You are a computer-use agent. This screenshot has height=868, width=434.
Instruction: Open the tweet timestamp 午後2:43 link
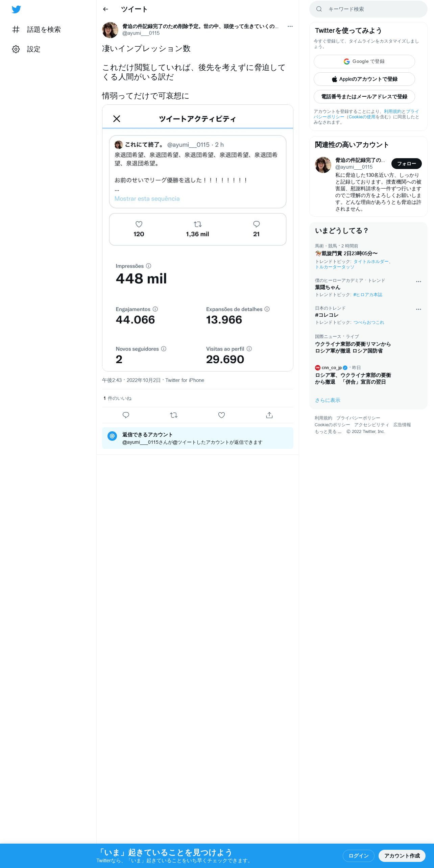pos(131,380)
